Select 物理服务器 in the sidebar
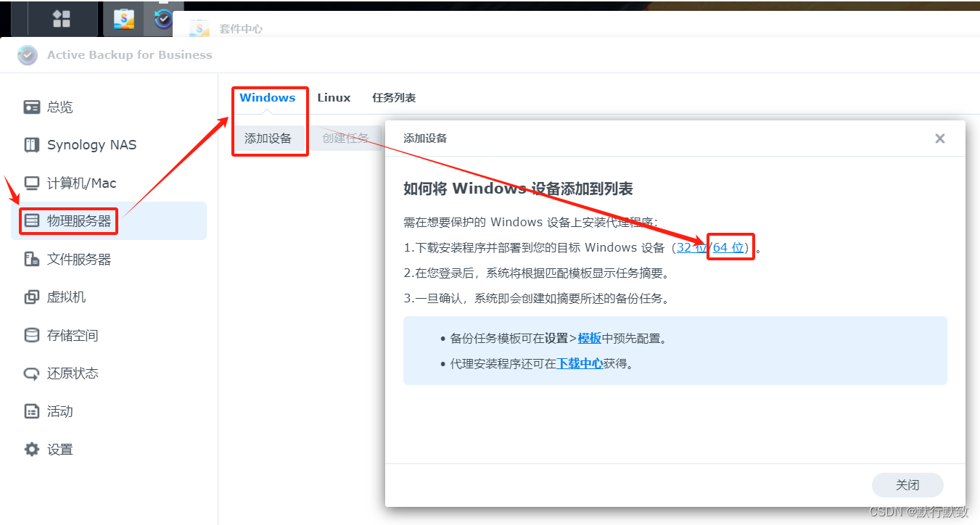The height and width of the screenshot is (525, 980). coord(109,220)
